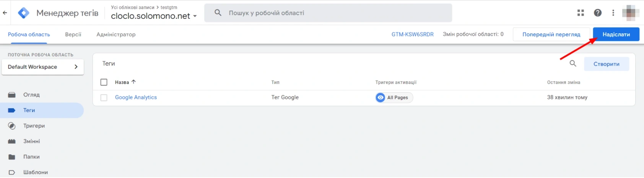
Task: Switch to the Адміністратор tab
Action: (x=116, y=34)
